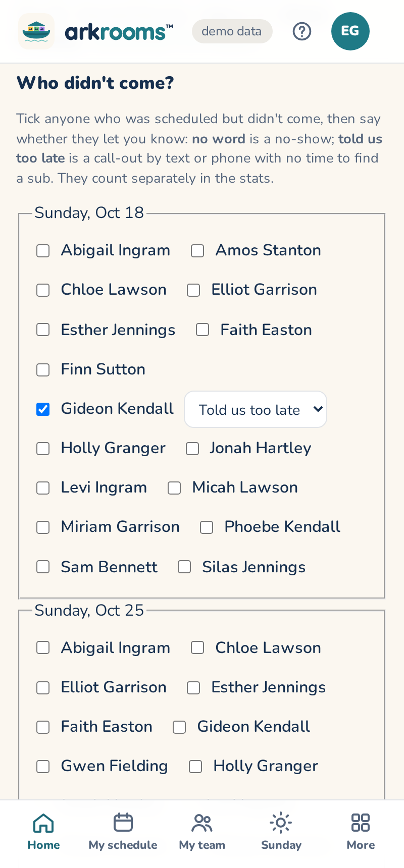Tick Esther Jennings under Oct 25
Image resolution: width=404 pixels, height=868 pixels.
193,688
